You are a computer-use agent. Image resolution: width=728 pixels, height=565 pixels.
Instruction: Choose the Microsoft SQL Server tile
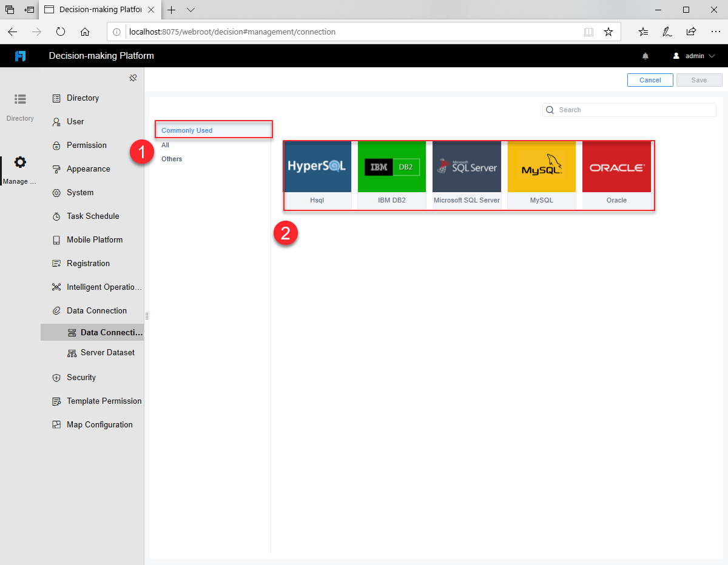pyautogui.click(x=467, y=175)
